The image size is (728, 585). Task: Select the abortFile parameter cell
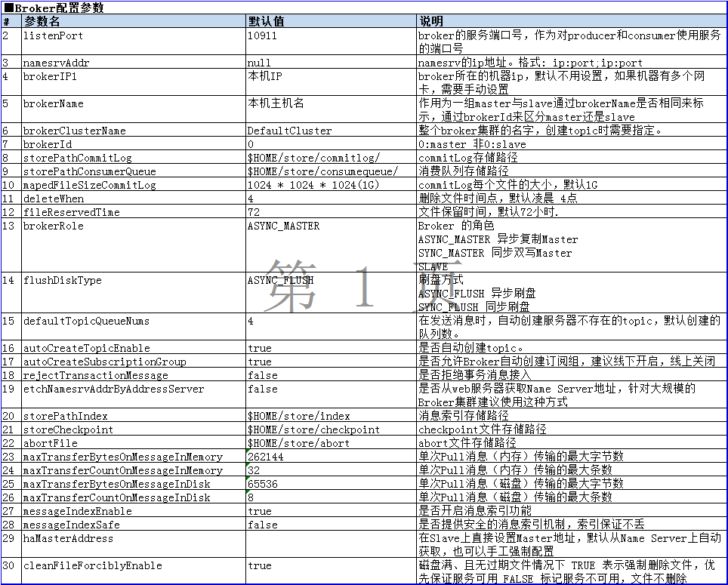click(x=134, y=442)
